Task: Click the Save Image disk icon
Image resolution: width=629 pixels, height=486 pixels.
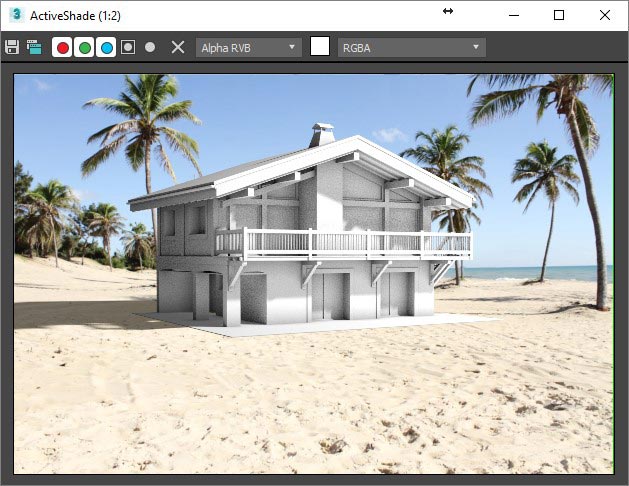Action: pyautogui.click(x=12, y=47)
